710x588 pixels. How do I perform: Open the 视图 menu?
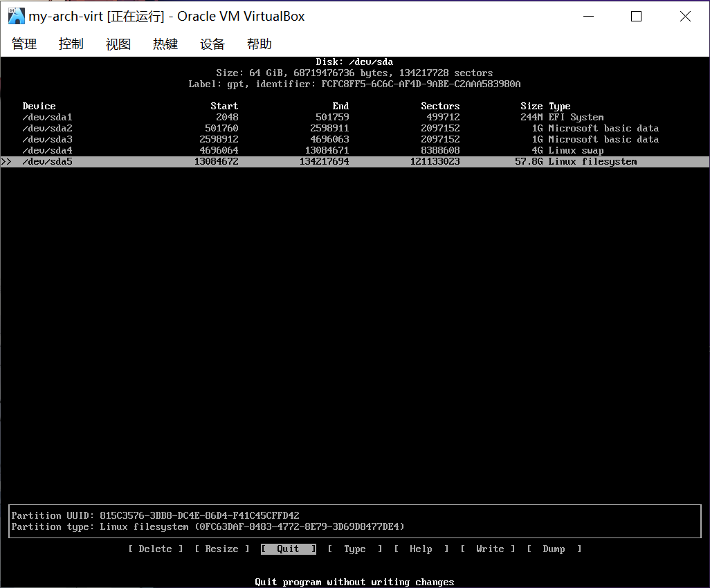pos(118,44)
